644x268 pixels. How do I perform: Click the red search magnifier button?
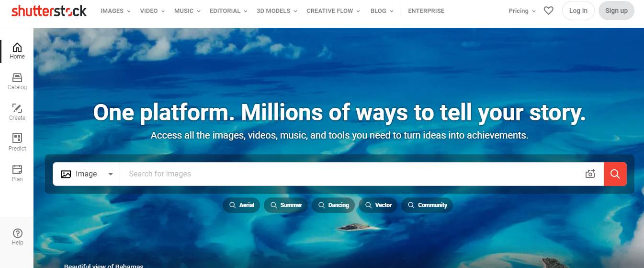click(x=615, y=174)
